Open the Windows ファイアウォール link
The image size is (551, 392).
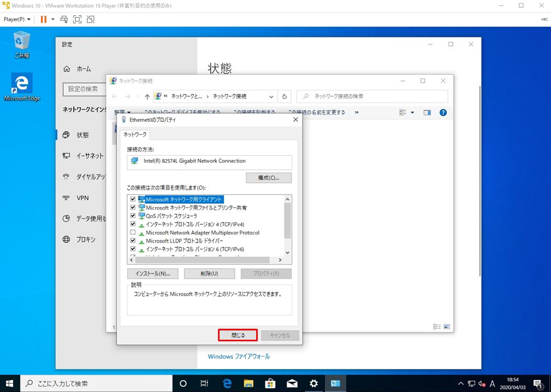pos(239,356)
